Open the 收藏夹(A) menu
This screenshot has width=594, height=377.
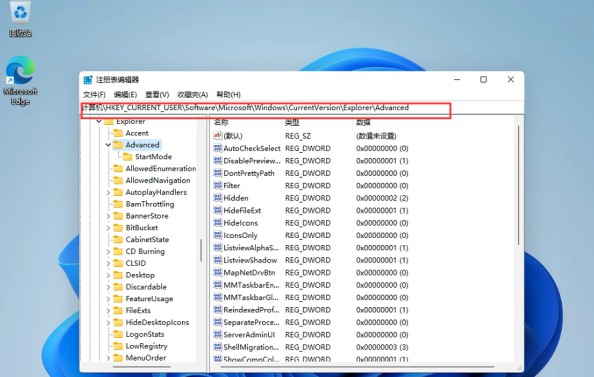coord(192,94)
